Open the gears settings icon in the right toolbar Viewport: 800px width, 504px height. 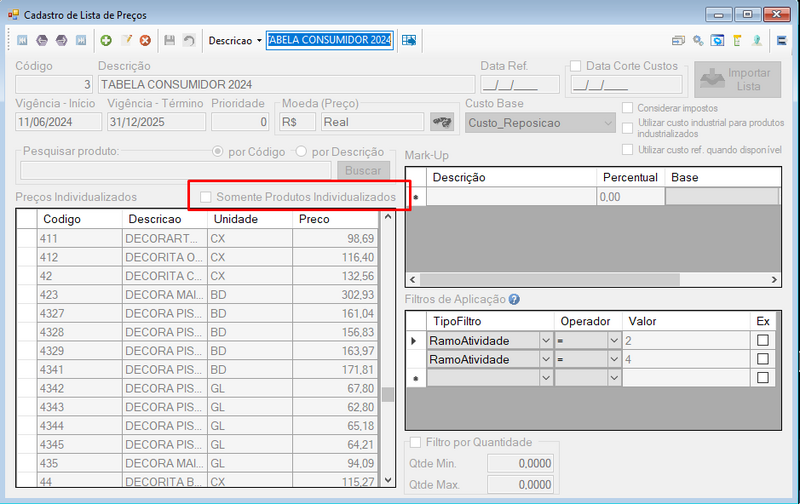point(698,40)
